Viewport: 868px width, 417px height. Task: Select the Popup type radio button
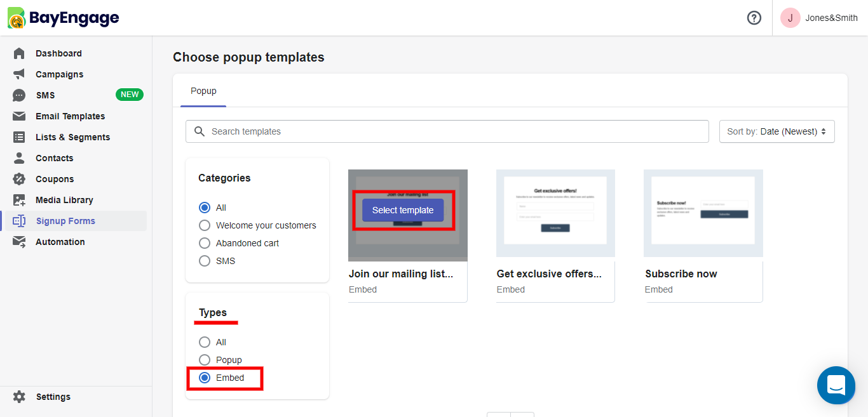[x=205, y=360]
